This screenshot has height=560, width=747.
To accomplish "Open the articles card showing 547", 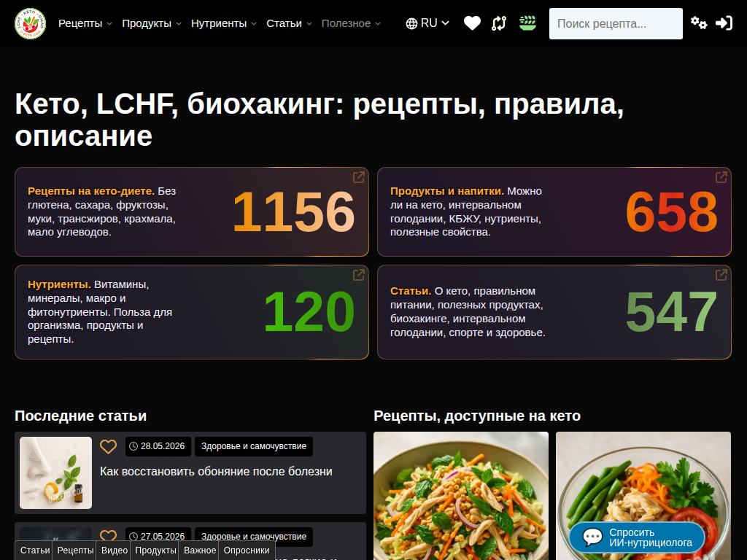I will [554, 312].
